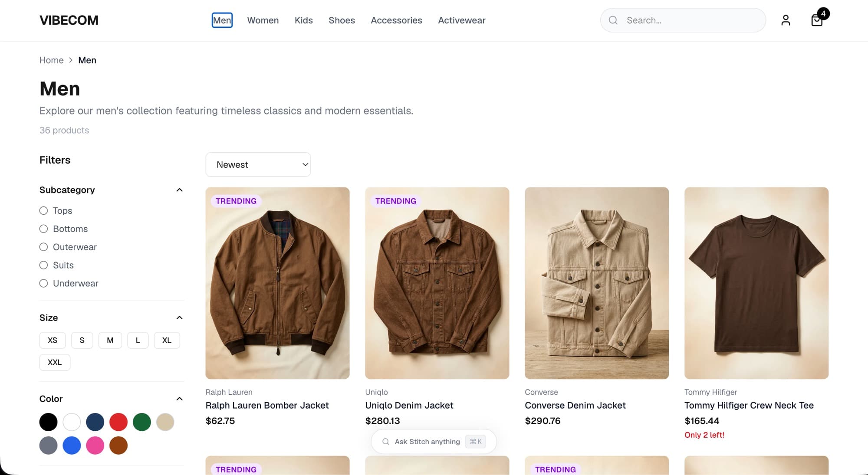Viewport: 868px width, 475px height.
Task: Open the Ralph Lauren Bomber Jacket image
Action: click(278, 283)
